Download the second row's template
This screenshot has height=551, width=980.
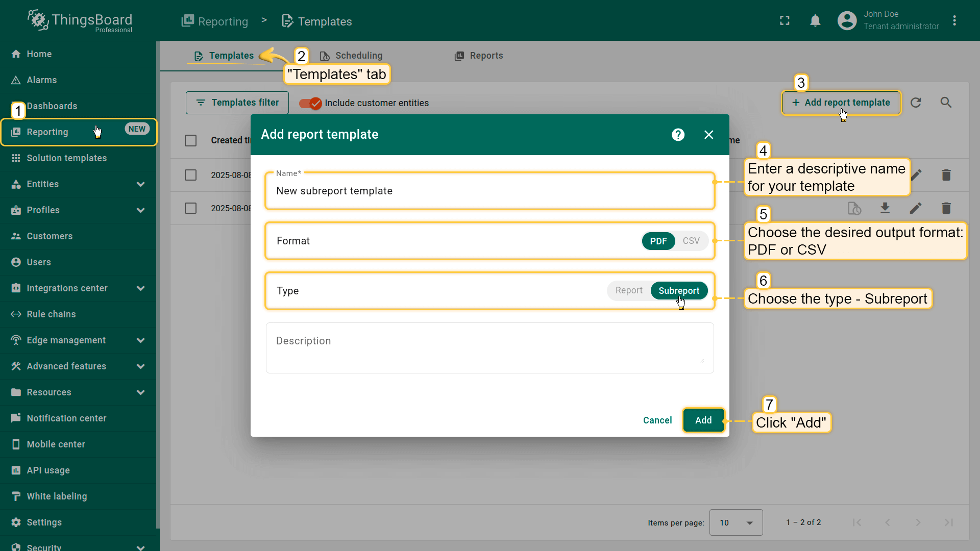coord(885,208)
